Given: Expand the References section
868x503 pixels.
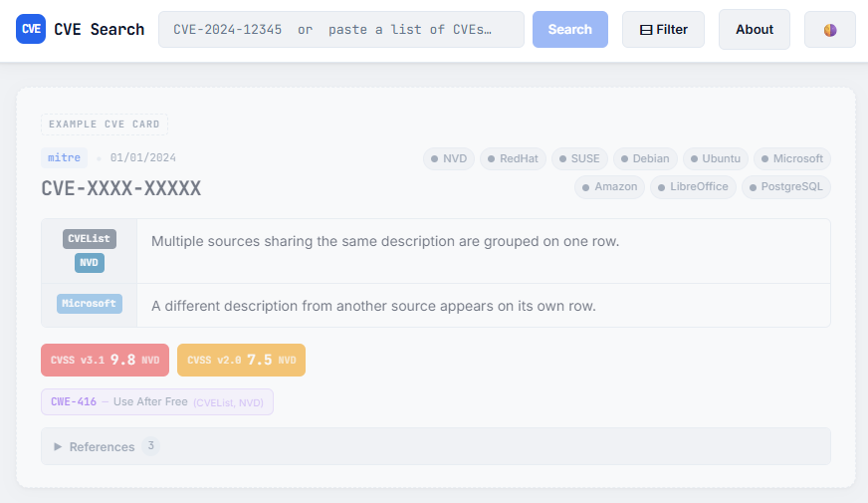Looking at the screenshot, I should point(436,446).
